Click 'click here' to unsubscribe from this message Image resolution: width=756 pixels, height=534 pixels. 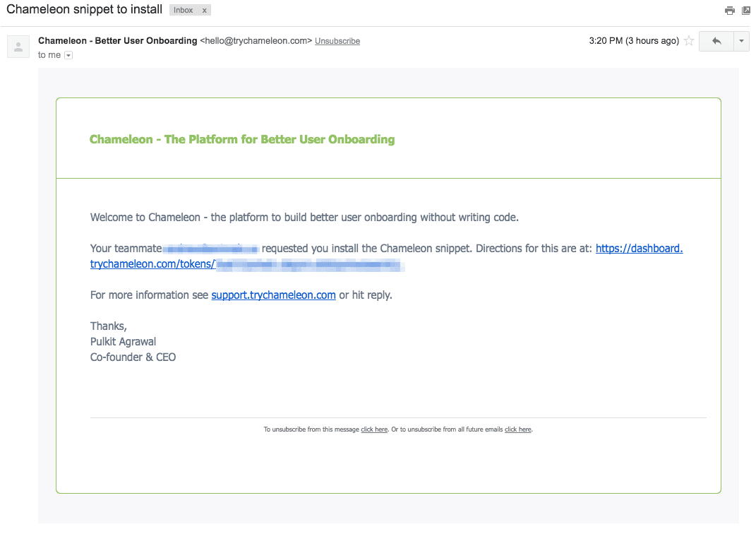click(374, 429)
